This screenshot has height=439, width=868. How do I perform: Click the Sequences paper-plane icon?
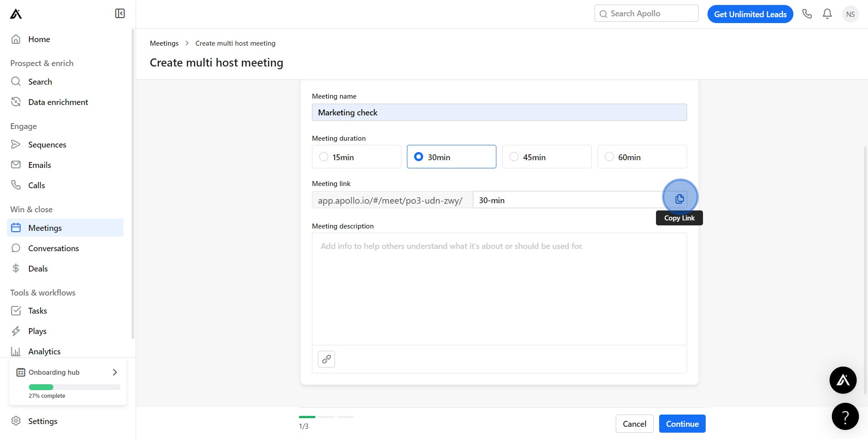[x=16, y=144]
